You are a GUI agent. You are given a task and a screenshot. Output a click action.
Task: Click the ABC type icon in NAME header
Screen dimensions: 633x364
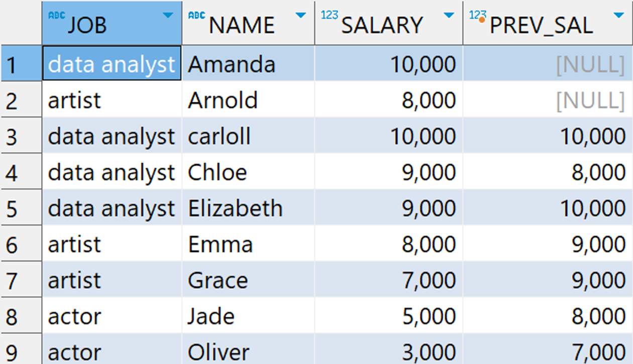(x=196, y=15)
